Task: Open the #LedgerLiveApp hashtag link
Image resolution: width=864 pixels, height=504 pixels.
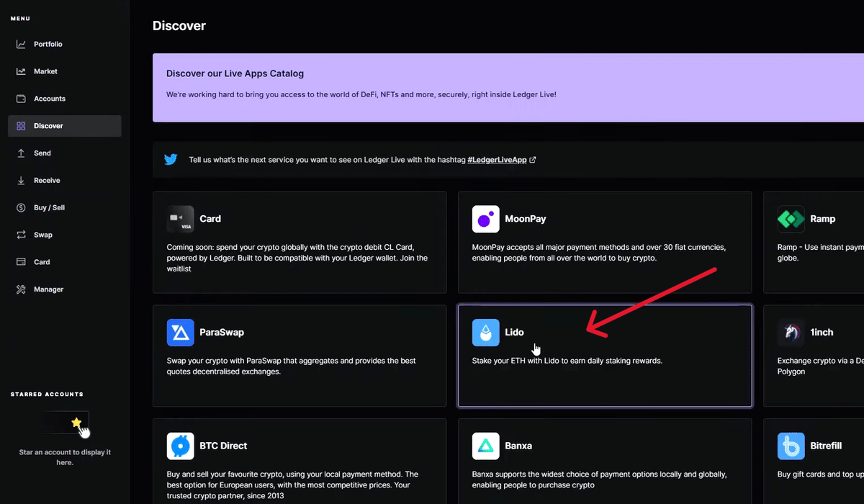Action: [x=498, y=160]
